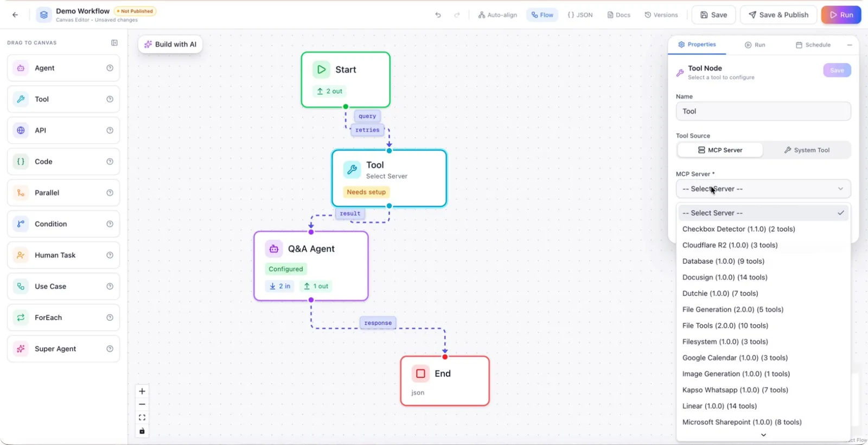Click the API globe icon

[21, 131]
